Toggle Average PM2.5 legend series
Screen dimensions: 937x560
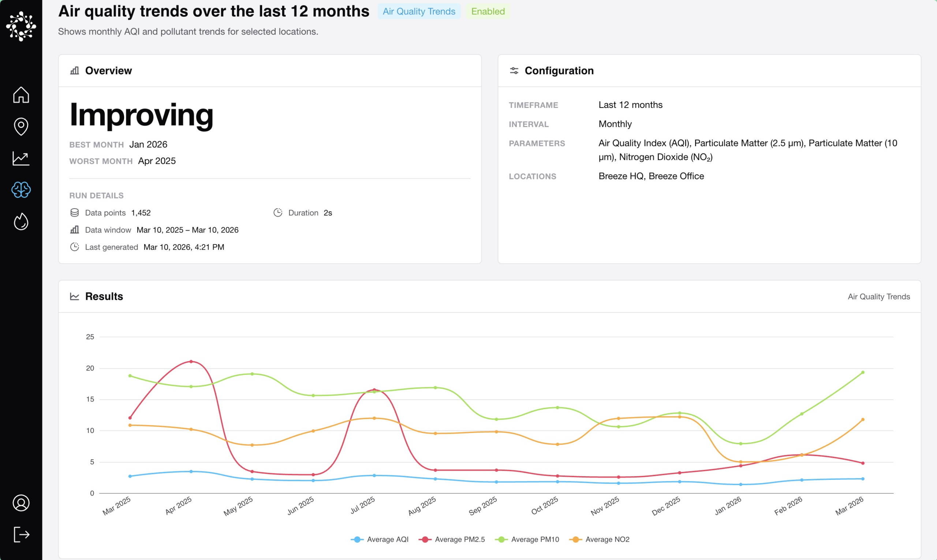pyautogui.click(x=452, y=539)
